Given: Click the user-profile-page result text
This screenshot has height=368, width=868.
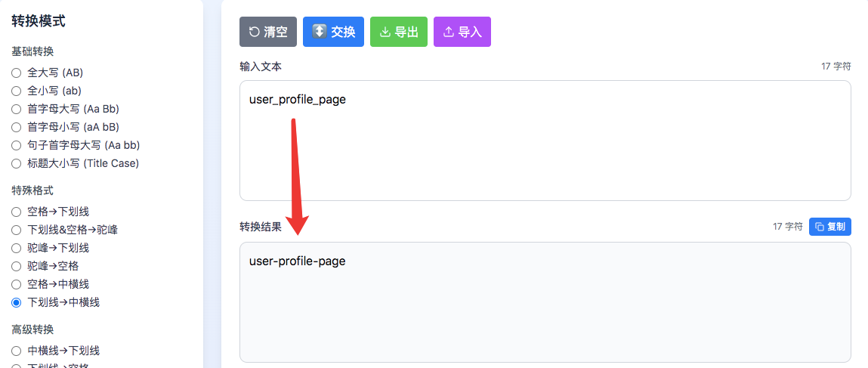Looking at the screenshot, I should (x=298, y=261).
